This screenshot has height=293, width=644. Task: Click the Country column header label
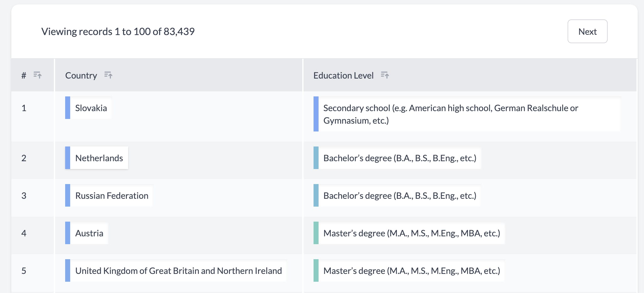tap(81, 75)
